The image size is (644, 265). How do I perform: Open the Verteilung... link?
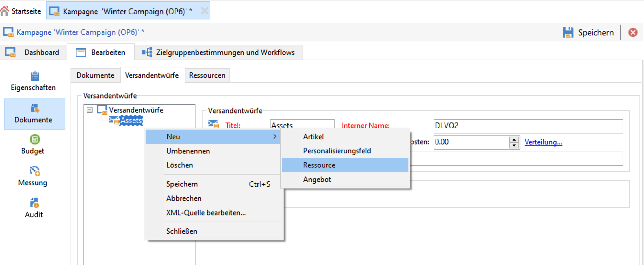543,142
